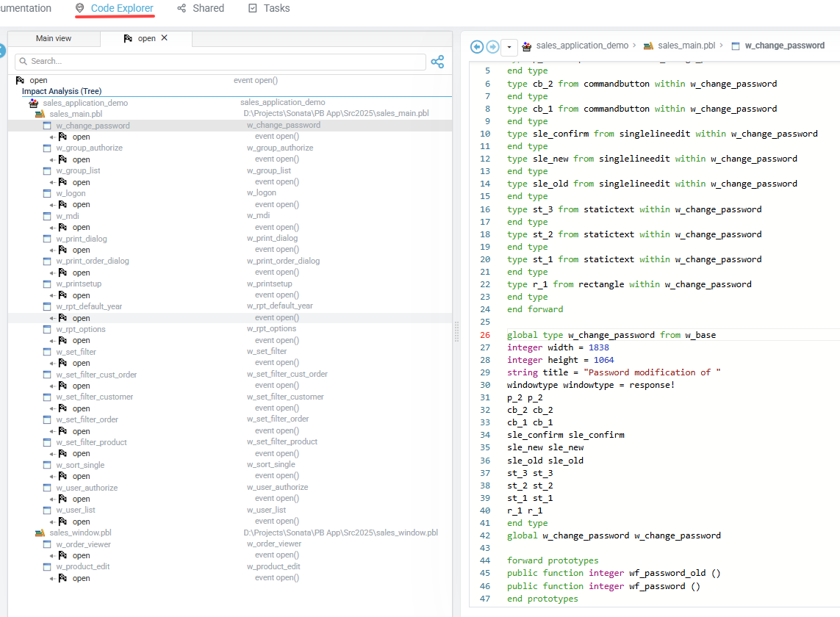
Task: Click the window icon of w_print_order_dialog
Action: [x=47, y=261]
